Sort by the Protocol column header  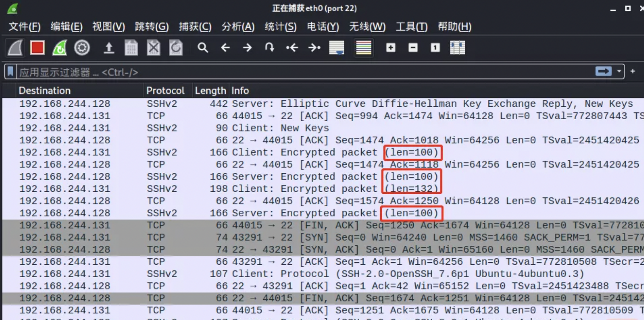(168, 91)
